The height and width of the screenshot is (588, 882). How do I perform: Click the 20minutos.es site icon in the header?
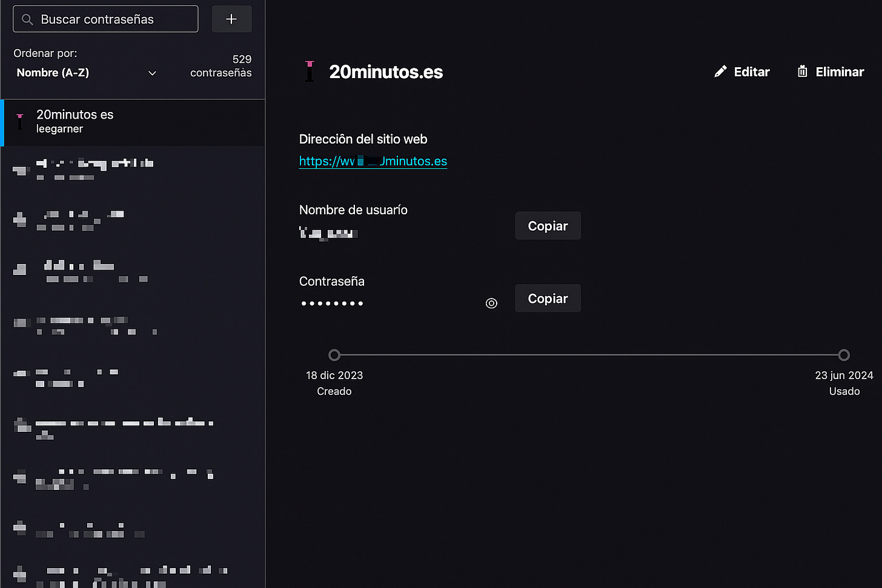coord(310,71)
